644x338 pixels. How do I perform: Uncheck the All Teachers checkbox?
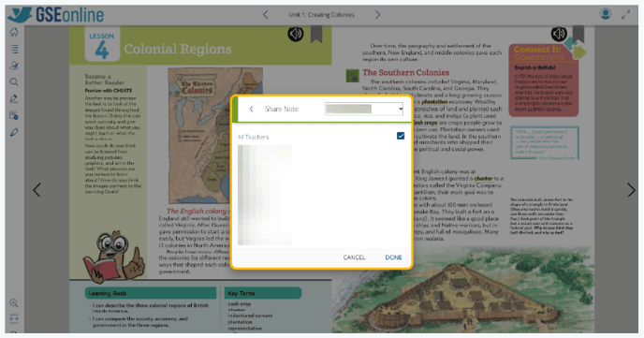point(401,136)
